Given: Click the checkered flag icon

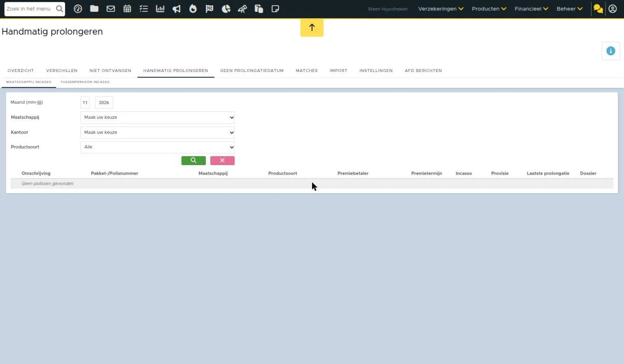Looking at the screenshot, I should [x=209, y=9].
